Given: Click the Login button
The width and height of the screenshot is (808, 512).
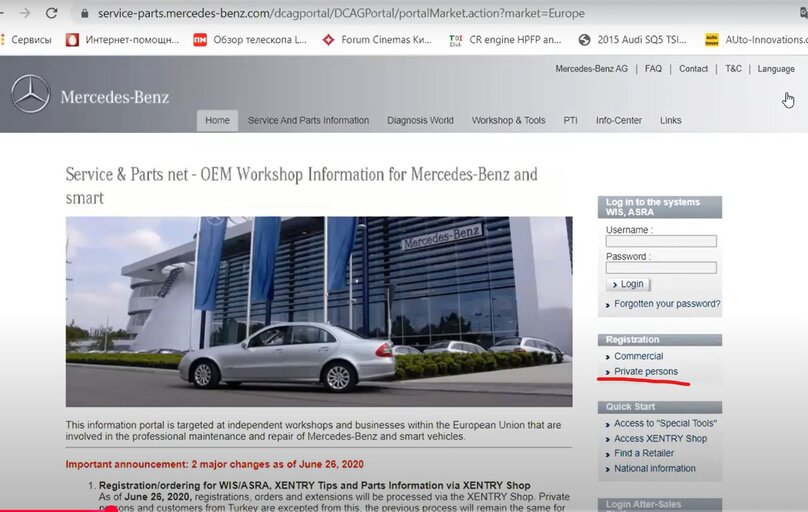Looking at the screenshot, I should click(628, 284).
